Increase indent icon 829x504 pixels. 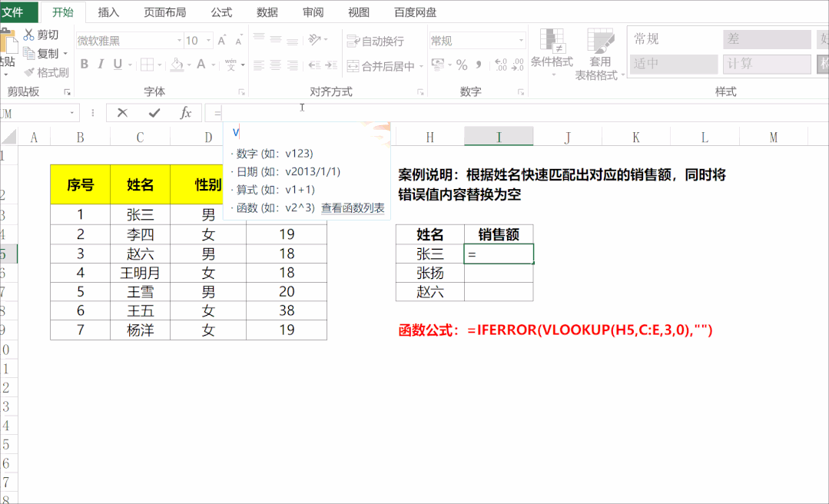click(331, 65)
